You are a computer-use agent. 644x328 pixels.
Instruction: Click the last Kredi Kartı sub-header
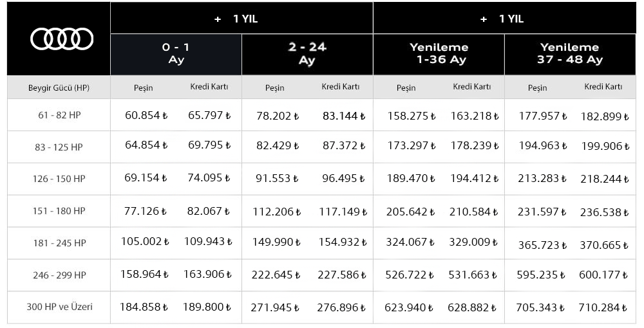pos(603,87)
